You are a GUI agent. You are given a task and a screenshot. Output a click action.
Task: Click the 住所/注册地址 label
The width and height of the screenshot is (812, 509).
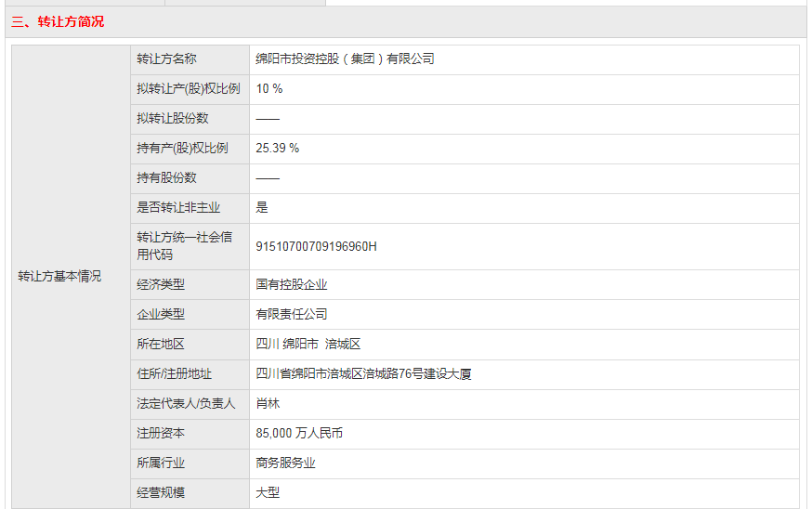(174, 373)
